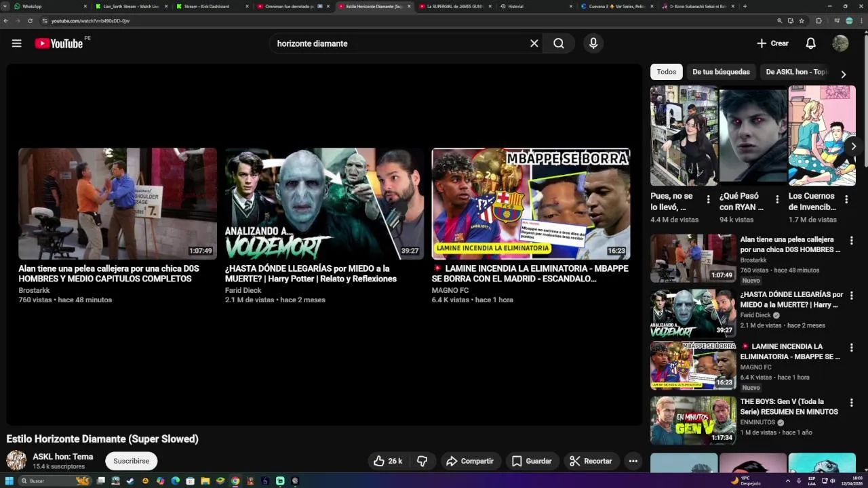Save the video with Guardar
This screenshot has height=488, width=868.
pos(532,461)
